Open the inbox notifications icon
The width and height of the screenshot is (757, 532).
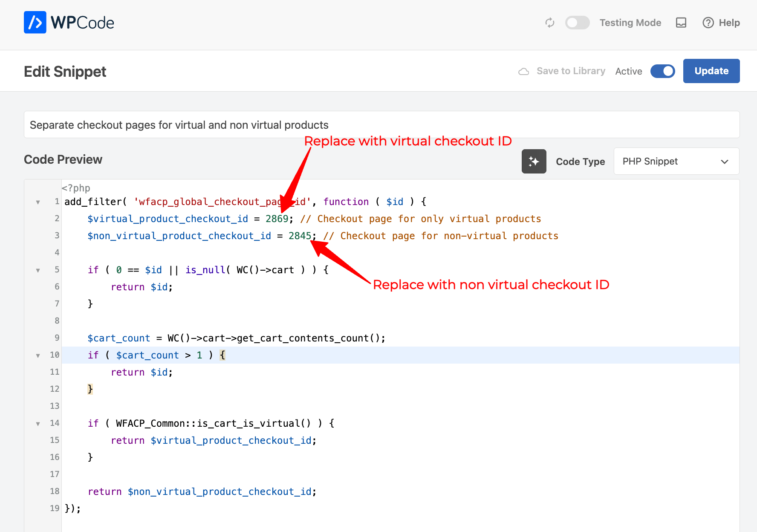click(681, 23)
